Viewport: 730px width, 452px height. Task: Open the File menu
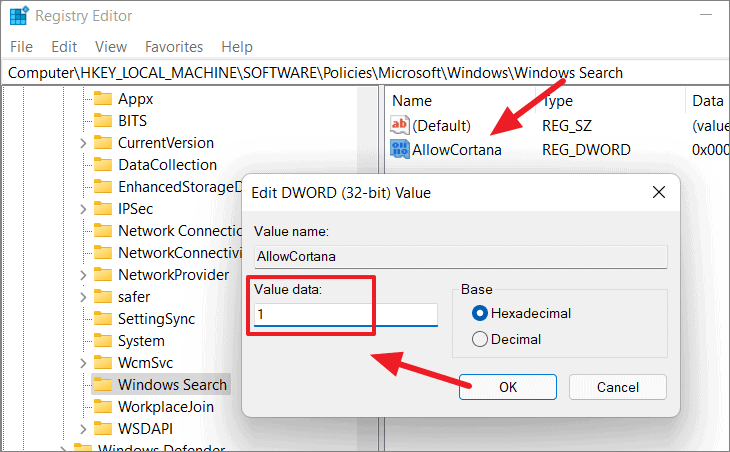click(21, 47)
